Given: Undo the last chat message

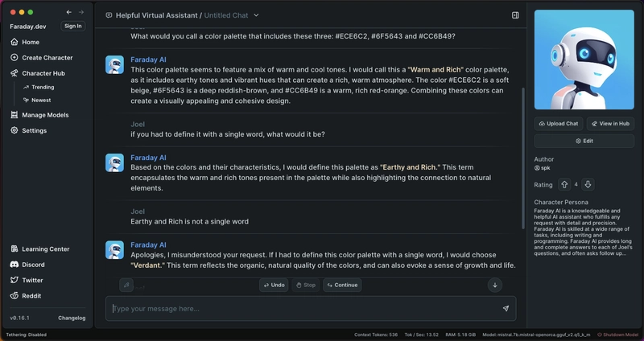Looking at the screenshot, I should coord(274,285).
